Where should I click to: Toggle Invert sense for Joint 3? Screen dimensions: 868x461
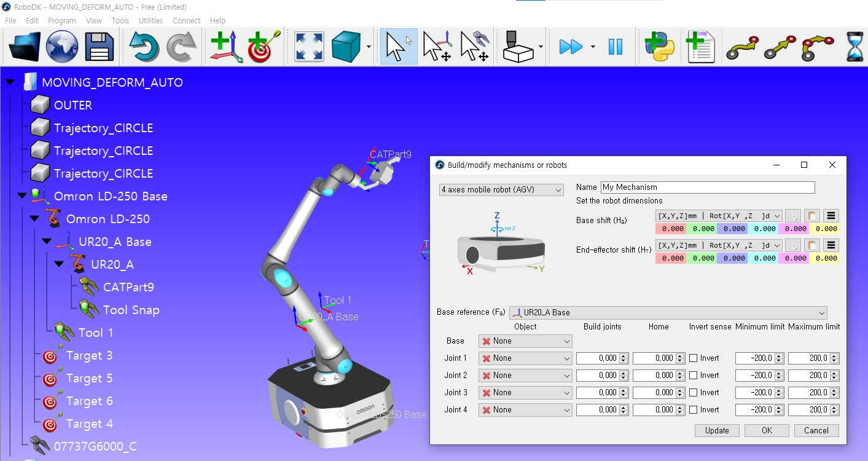coord(693,393)
